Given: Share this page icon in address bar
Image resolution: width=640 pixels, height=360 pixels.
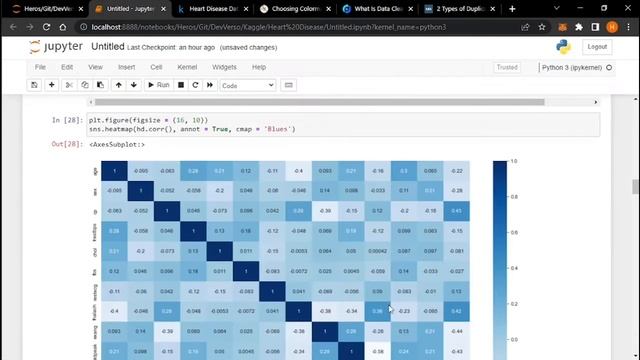Looking at the screenshot, I should (x=525, y=27).
